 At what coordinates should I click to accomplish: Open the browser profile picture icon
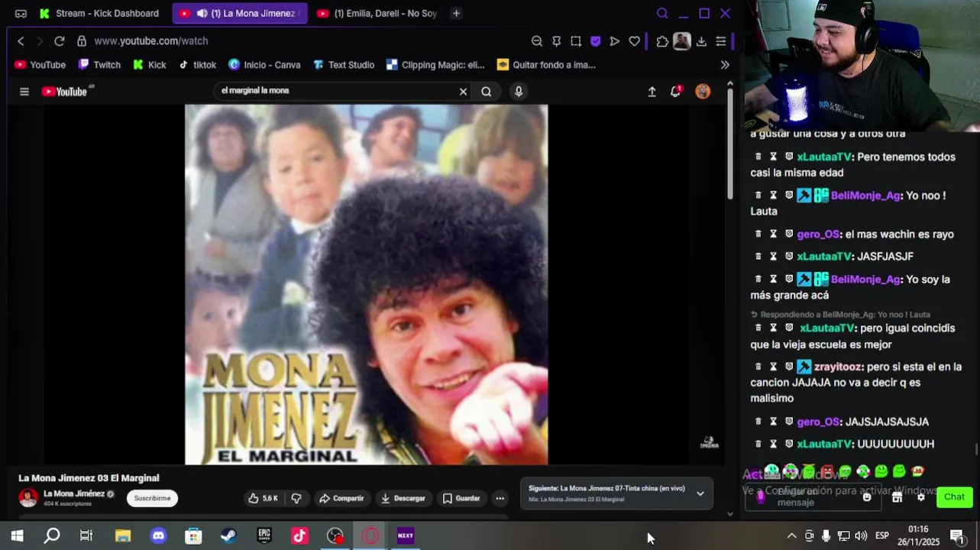tap(682, 41)
